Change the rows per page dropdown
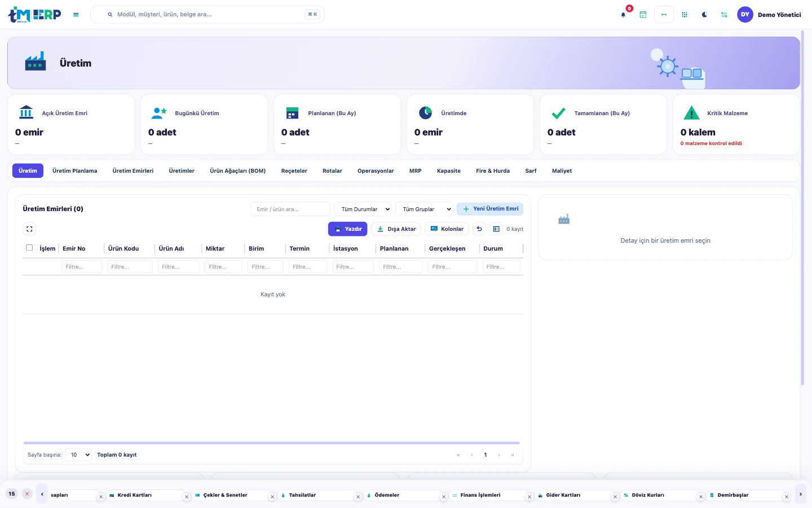Viewport: 812px width, 508px height. [78, 455]
